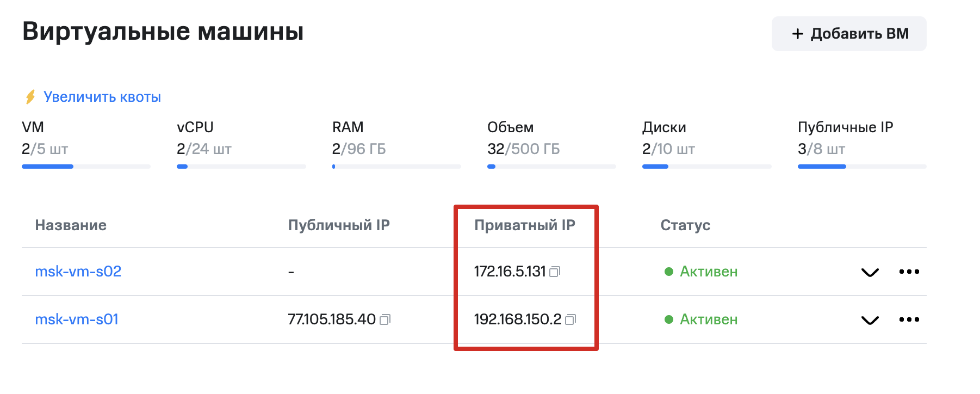Copy private IP 192.168.150.2
The image size is (980, 394).
coord(570,319)
